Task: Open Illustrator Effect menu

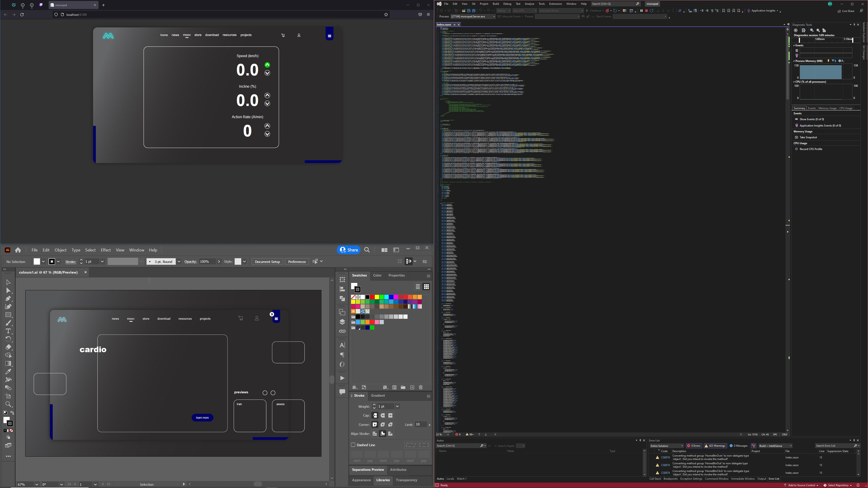Action: tap(106, 250)
